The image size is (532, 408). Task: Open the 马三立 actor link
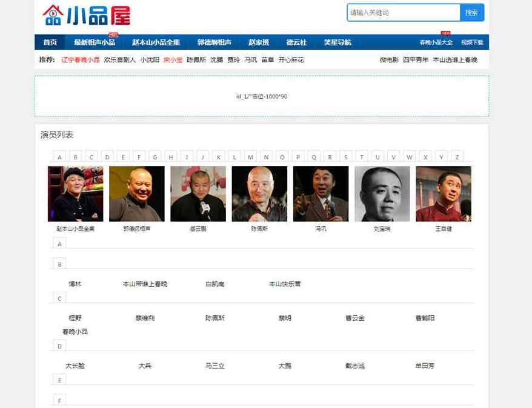214,366
